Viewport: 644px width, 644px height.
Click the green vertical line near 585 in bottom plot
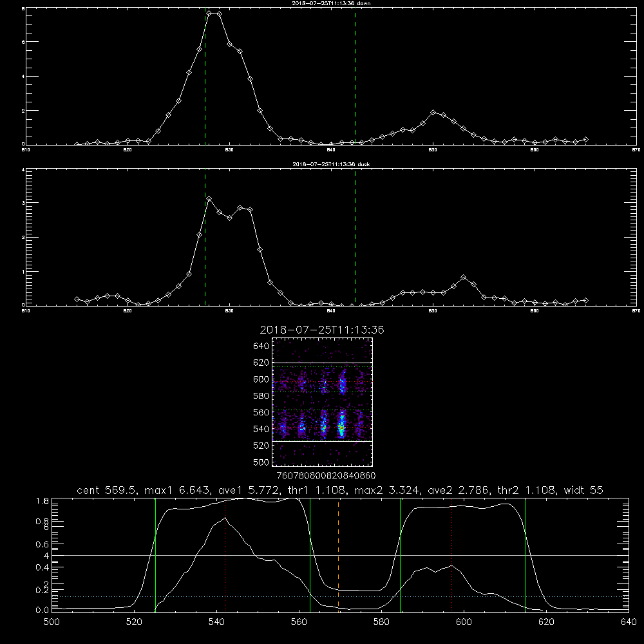pyautogui.click(x=400, y=554)
